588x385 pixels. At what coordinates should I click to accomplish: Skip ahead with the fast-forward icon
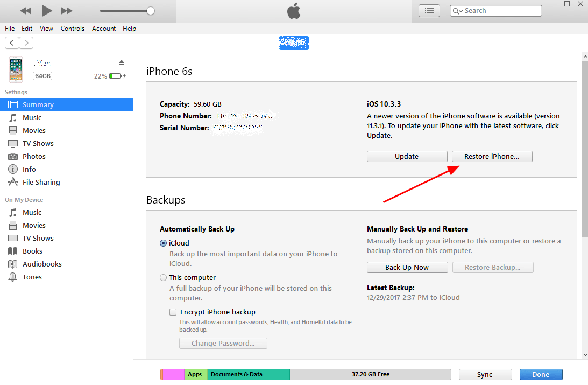[x=67, y=11]
